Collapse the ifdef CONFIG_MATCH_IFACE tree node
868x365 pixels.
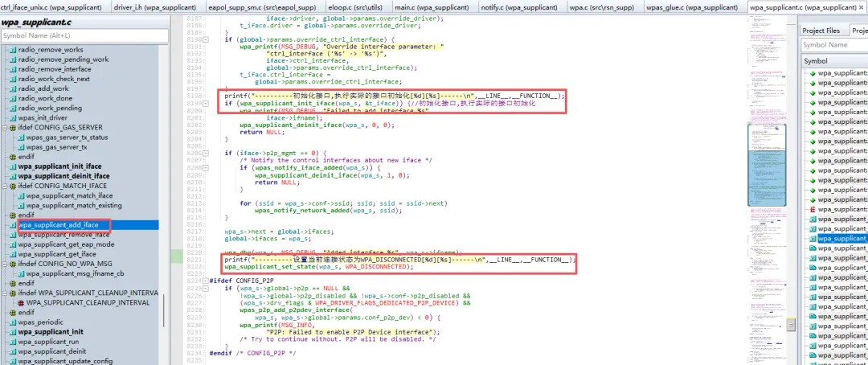(x=5, y=186)
